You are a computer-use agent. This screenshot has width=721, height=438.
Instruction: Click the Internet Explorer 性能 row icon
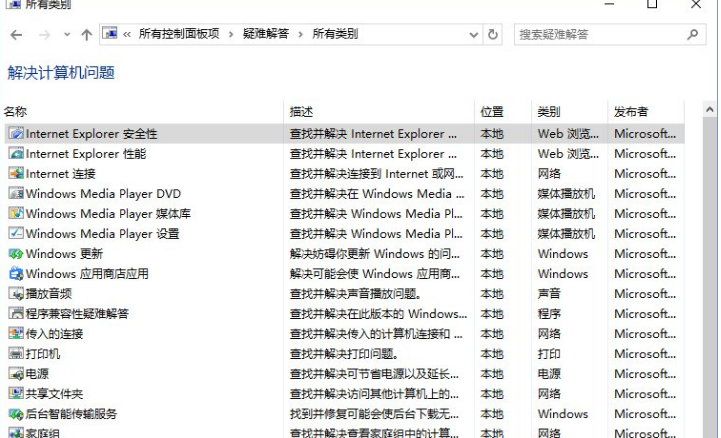click(16, 154)
